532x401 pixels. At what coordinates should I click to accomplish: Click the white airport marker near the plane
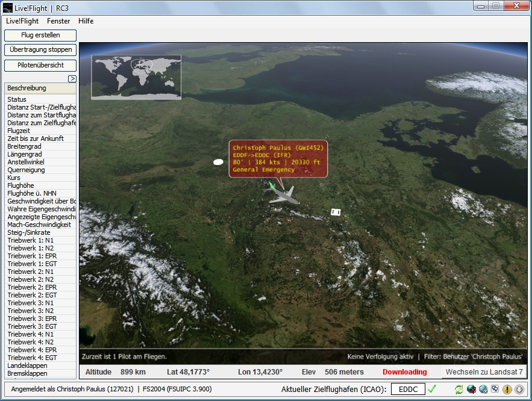pos(336,212)
